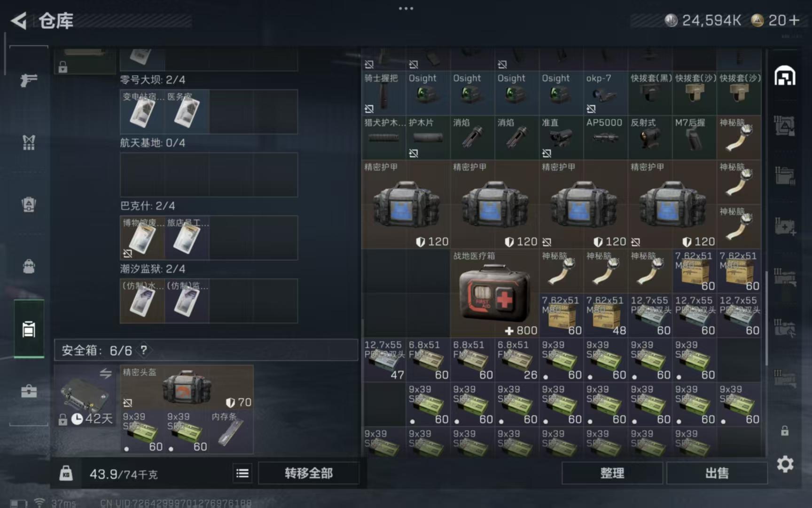Open the list view icon beside 转移全部
This screenshot has width=812, height=508.
coord(242,473)
